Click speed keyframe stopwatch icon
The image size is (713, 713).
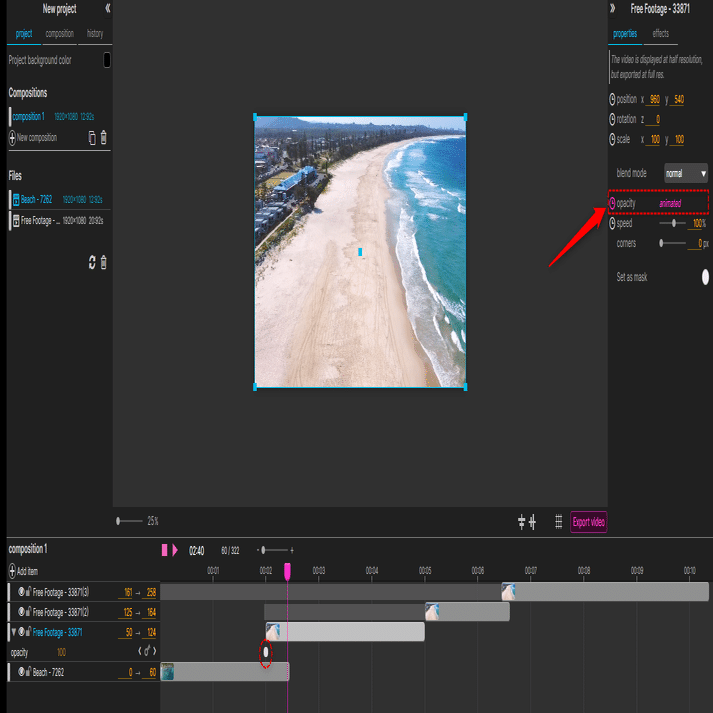coord(612,223)
